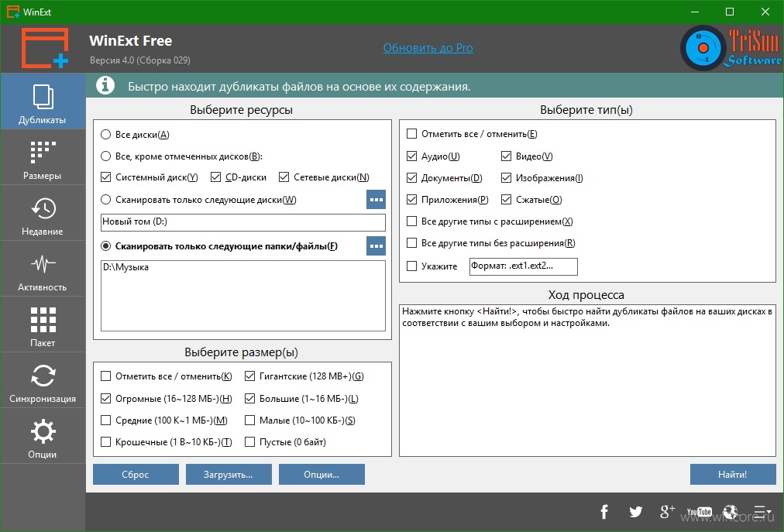Click the Новый том (D:) disk field

(x=243, y=222)
